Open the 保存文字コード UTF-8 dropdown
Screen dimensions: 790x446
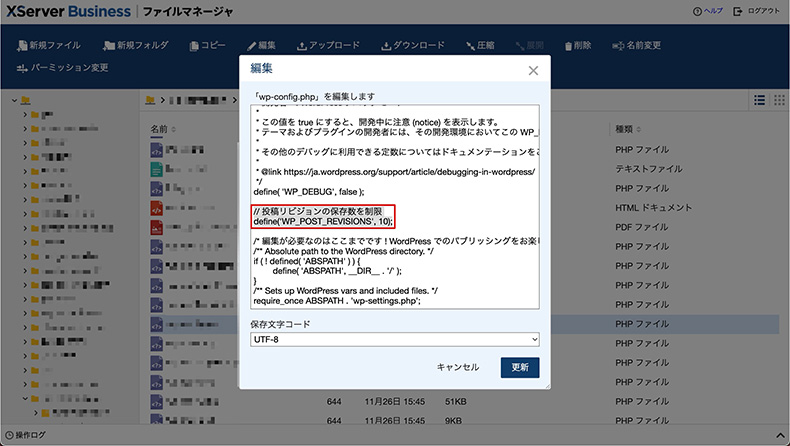pos(394,339)
